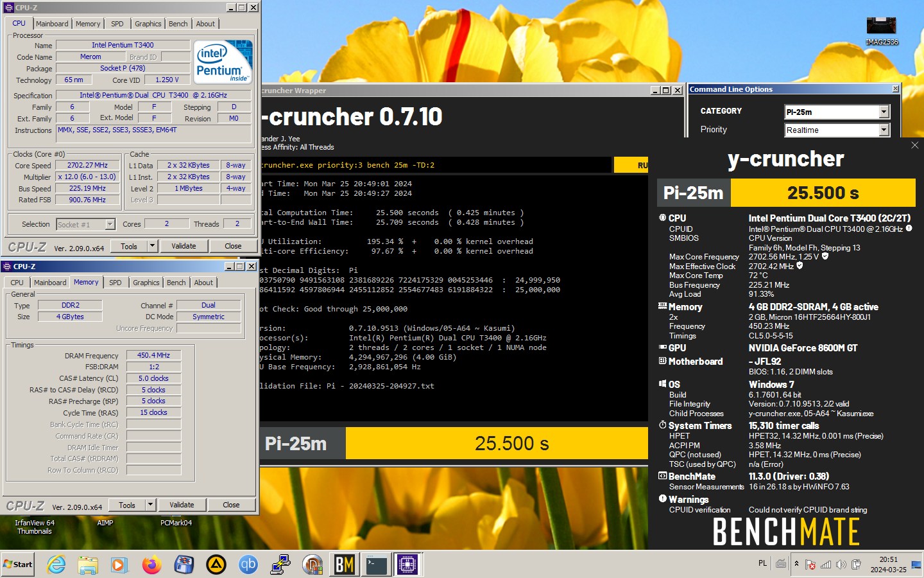Open the floppy-disk app icon in taskbar

tap(184, 565)
